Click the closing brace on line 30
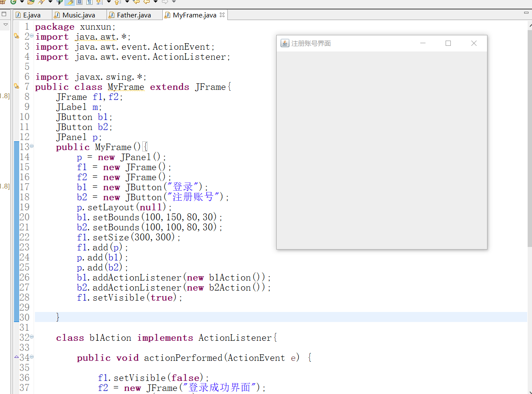 [x=58, y=317]
